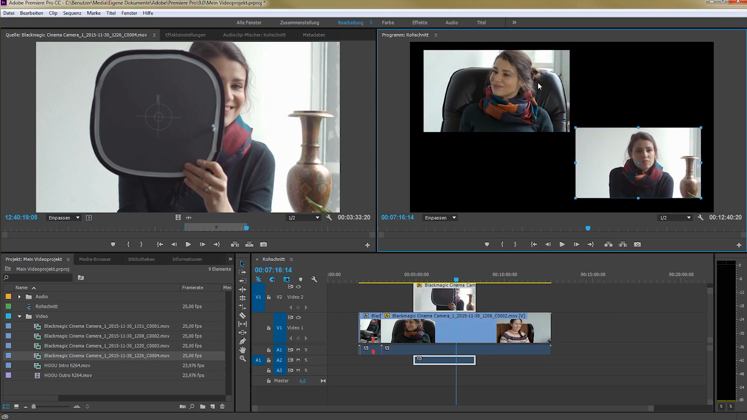747x420 pixels.
Task: Select the Pen tool
Action: point(242,341)
